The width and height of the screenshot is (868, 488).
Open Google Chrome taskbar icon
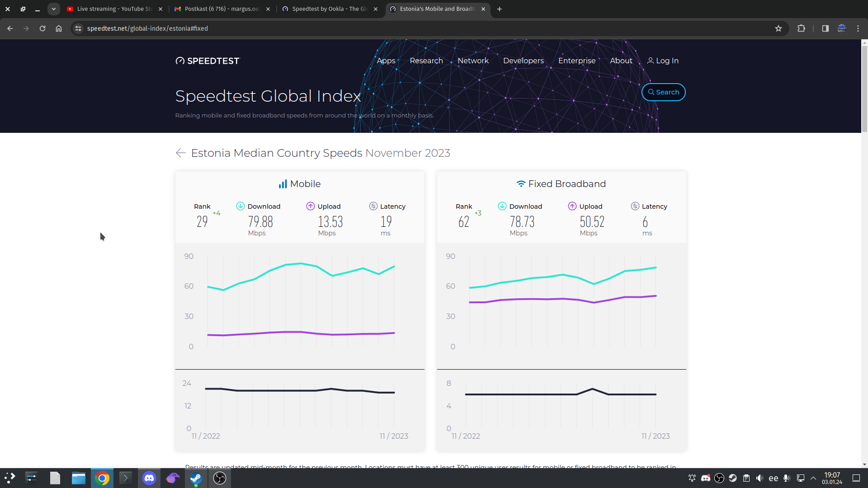102,478
